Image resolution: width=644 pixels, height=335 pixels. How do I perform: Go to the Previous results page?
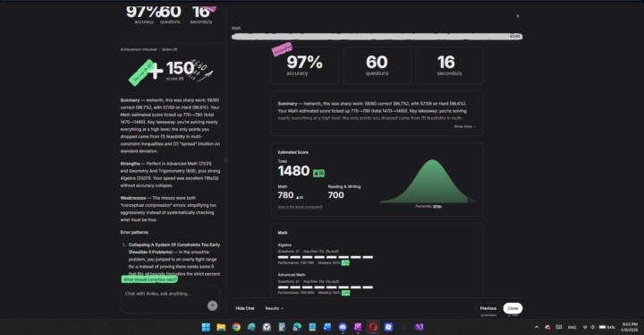488,308
